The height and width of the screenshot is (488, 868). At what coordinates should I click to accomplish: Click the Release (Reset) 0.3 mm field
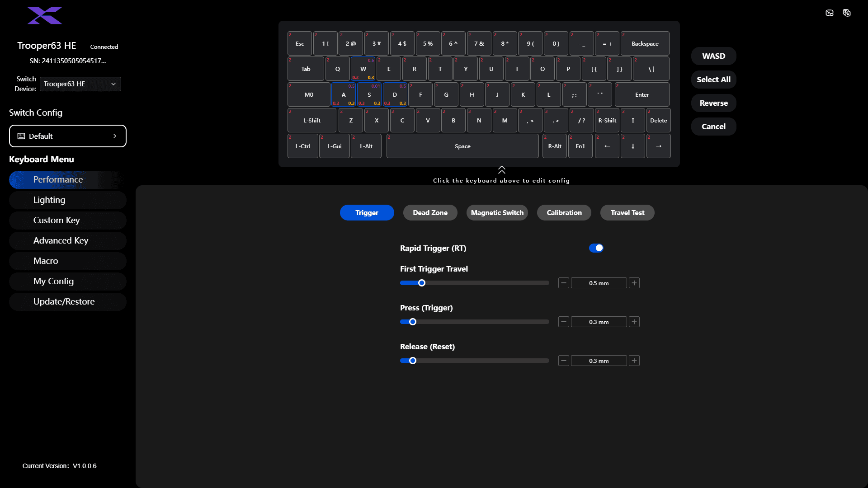click(x=599, y=361)
